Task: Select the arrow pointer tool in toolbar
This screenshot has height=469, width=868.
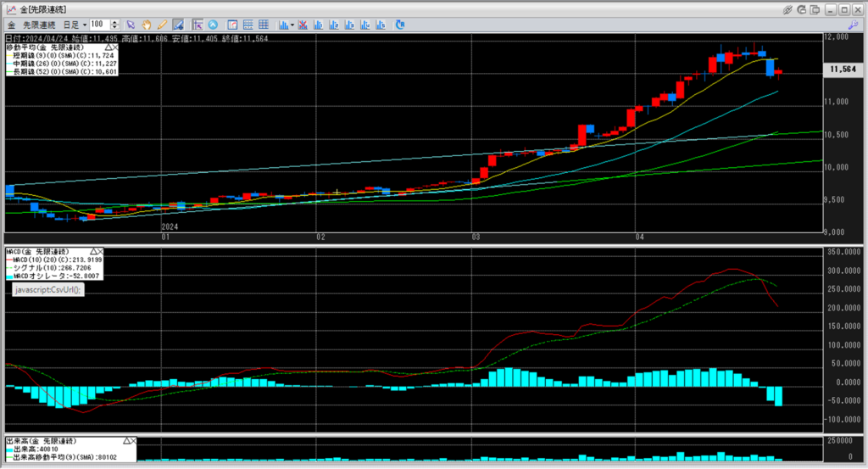Action: coord(131,25)
